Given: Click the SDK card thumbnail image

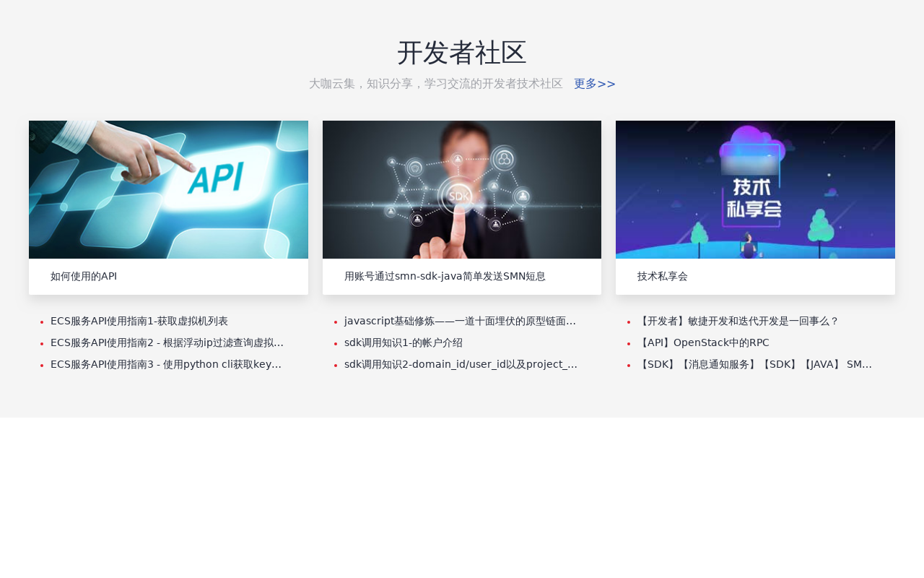Looking at the screenshot, I should point(462,189).
